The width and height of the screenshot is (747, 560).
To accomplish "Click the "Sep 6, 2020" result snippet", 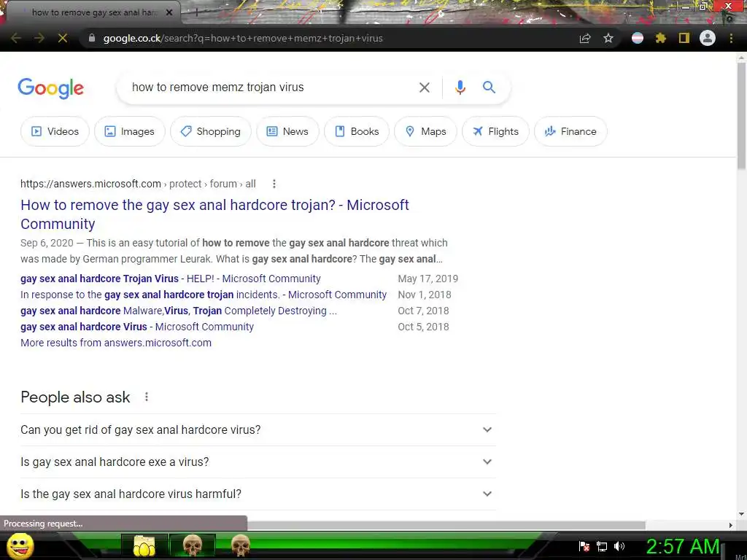I will [234, 251].
